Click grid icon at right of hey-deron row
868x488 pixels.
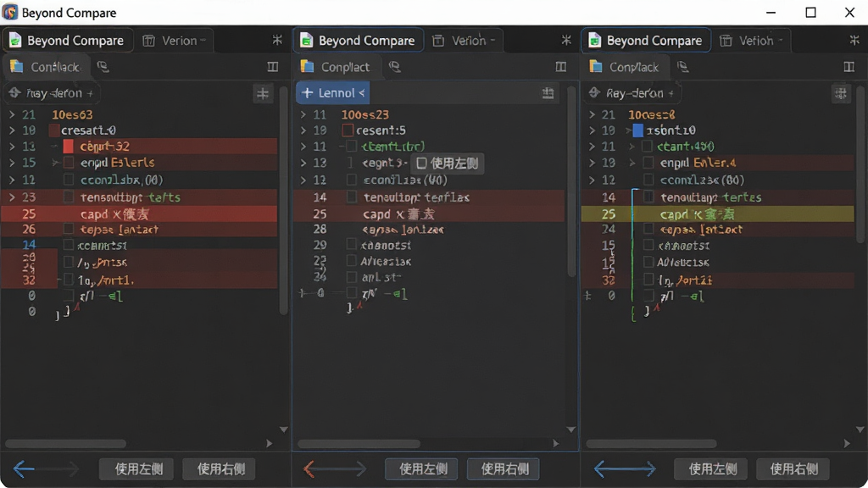point(263,93)
